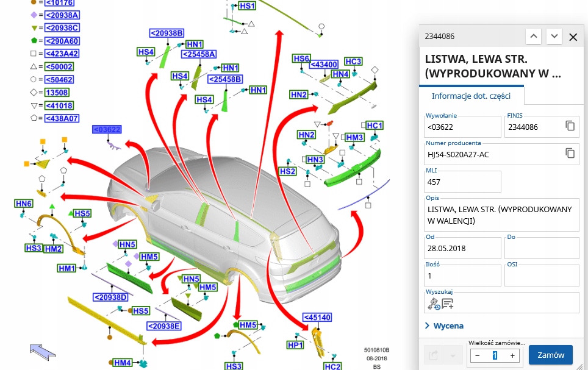The width and height of the screenshot is (588, 370).
Task: Click the HN6 hardware label
Action: (24, 204)
